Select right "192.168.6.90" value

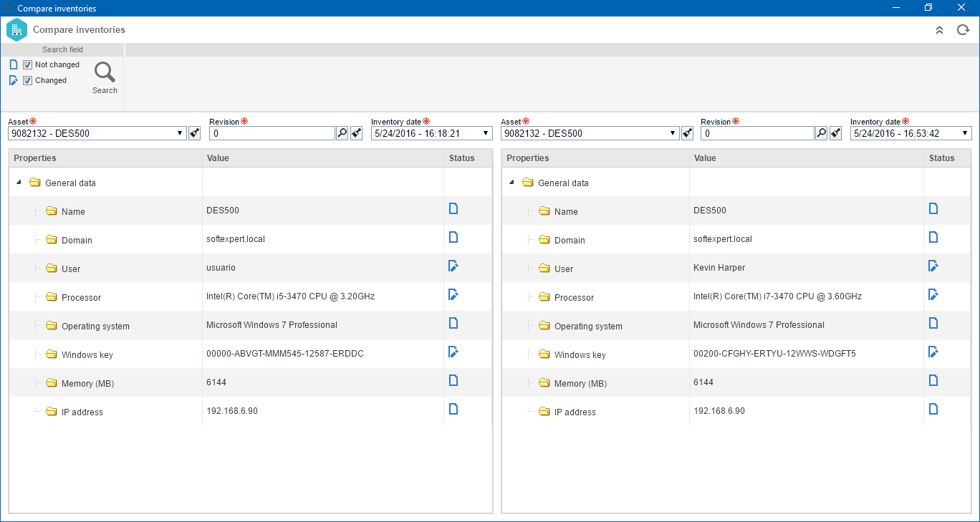click(x=719, y=411)
